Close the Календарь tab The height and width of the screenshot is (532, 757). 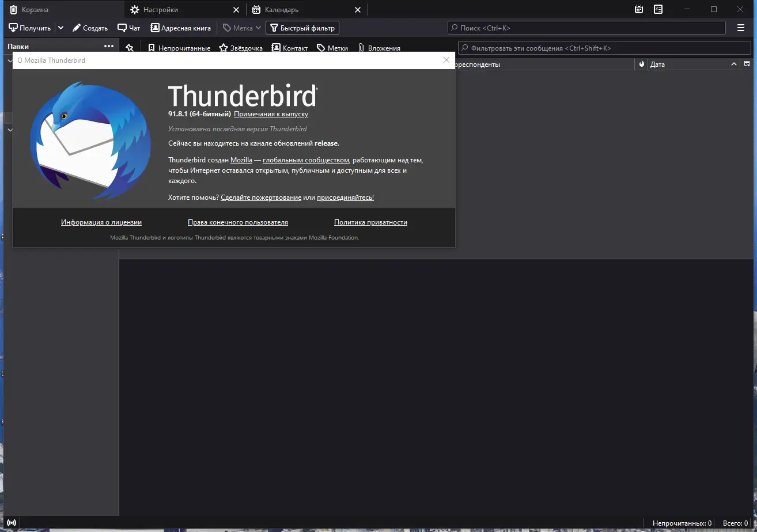pyautogui.click(x=358, y=10)
